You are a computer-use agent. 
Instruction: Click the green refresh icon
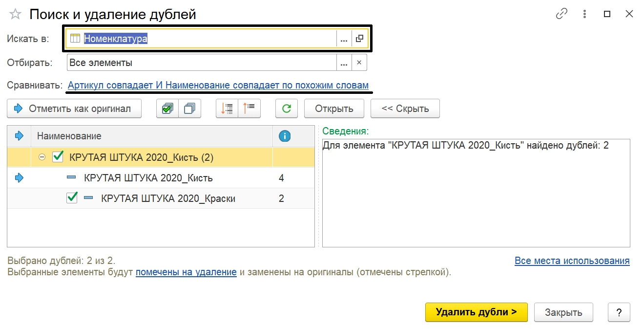tap(287, 109)
